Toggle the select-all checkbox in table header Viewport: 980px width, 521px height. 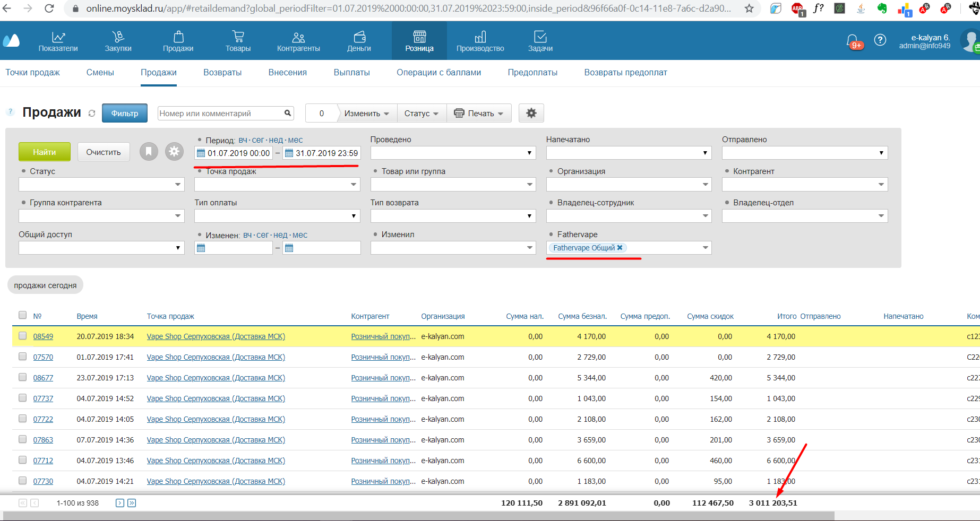click(22, 315)
